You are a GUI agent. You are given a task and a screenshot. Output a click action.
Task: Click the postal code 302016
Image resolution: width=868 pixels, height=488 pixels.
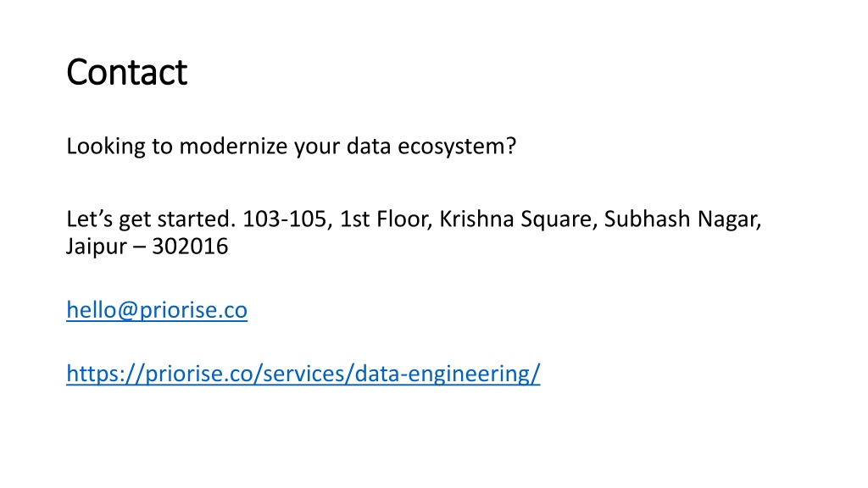[190, 247]
